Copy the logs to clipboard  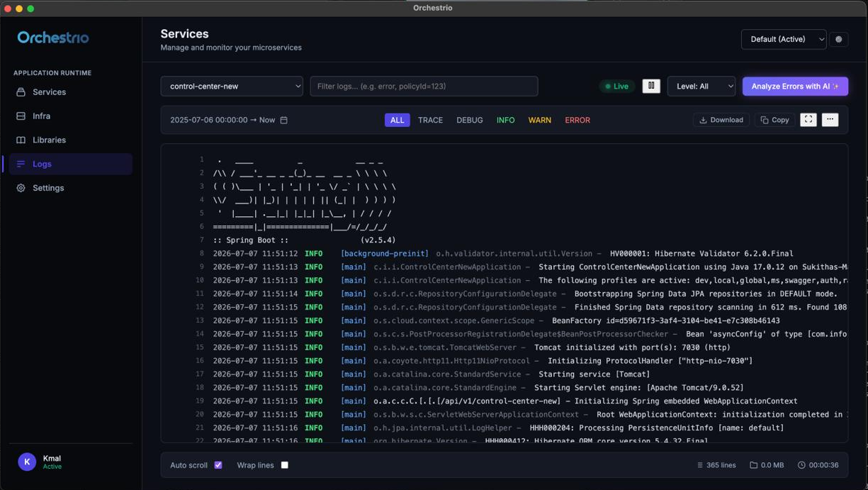(774, 120)
